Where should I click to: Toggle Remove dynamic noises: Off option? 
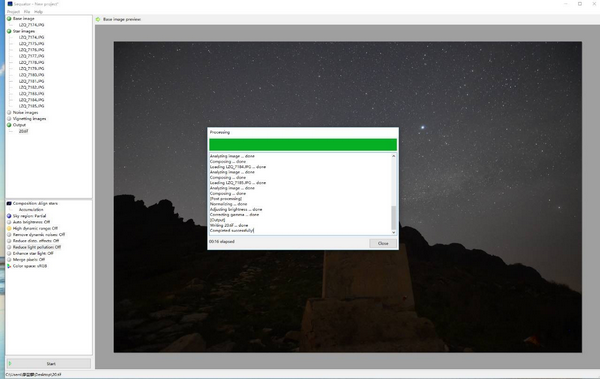pyautogui.click(x=39, y=235)
